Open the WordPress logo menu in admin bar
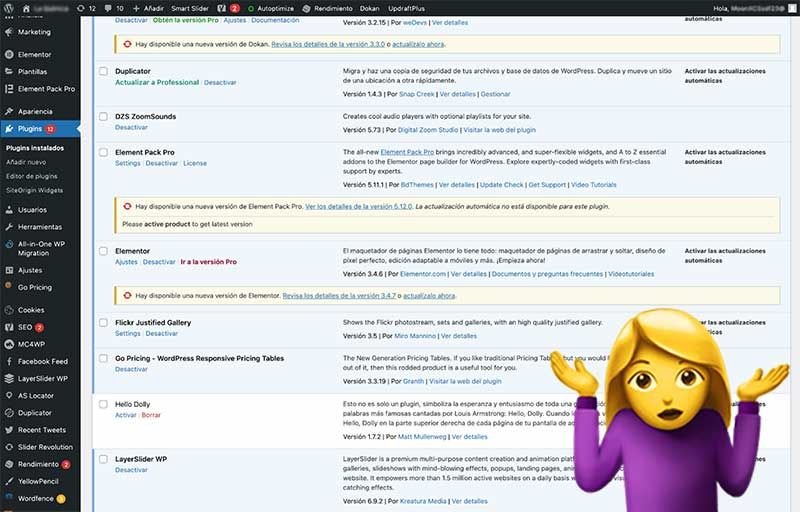Viewport: 800px width, 512px height. (9, 8)
